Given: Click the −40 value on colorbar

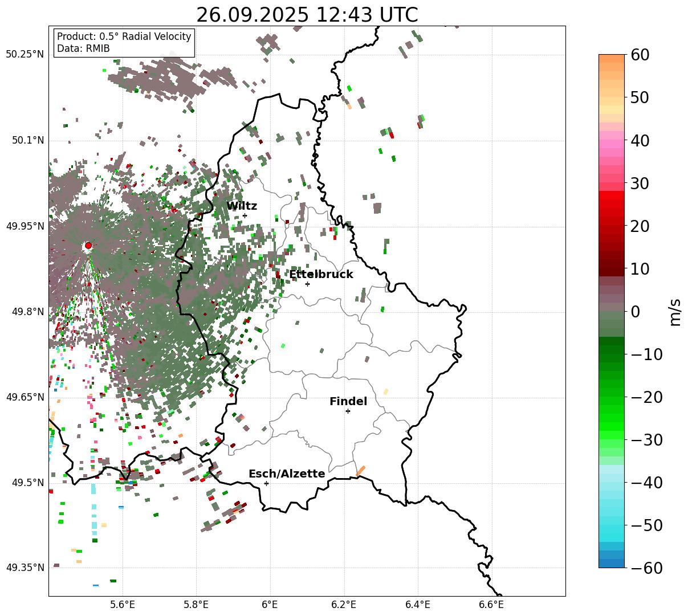Looking at the screenshot, I should [646, 483].
